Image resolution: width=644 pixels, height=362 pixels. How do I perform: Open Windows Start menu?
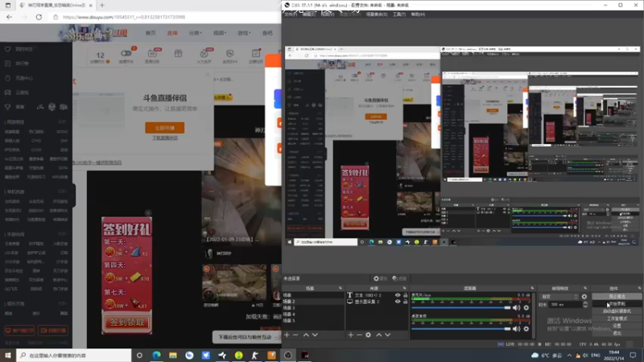click(7, 355)
